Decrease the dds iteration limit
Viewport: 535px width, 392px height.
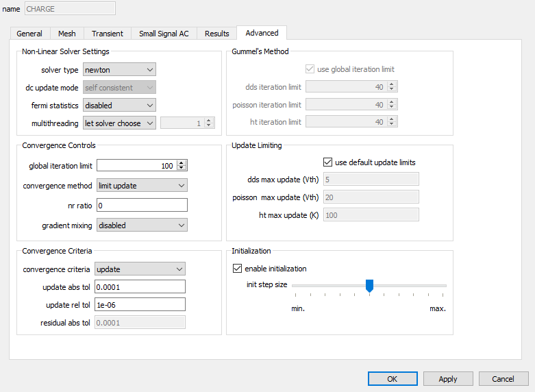392,89
